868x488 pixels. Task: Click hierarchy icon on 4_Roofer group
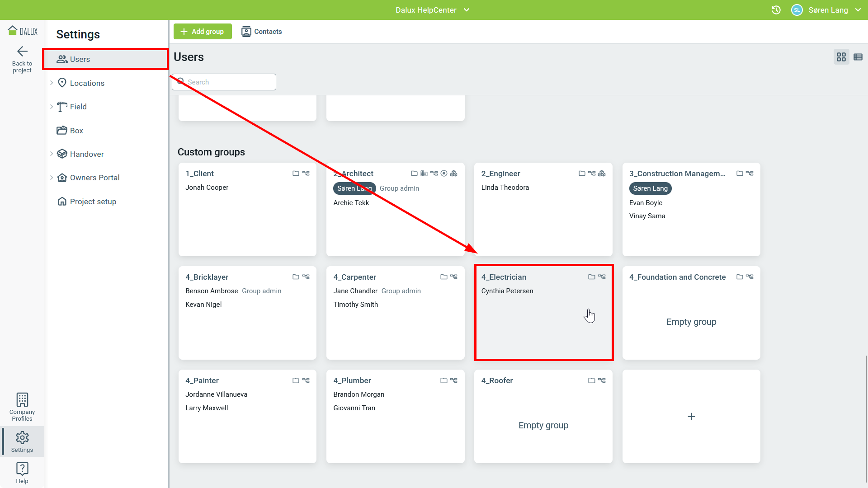[x=602, y=380]
